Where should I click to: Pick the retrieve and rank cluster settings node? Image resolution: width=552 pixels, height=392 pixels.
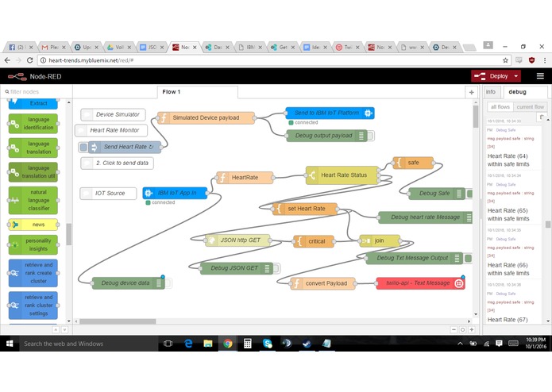[33, 306]
